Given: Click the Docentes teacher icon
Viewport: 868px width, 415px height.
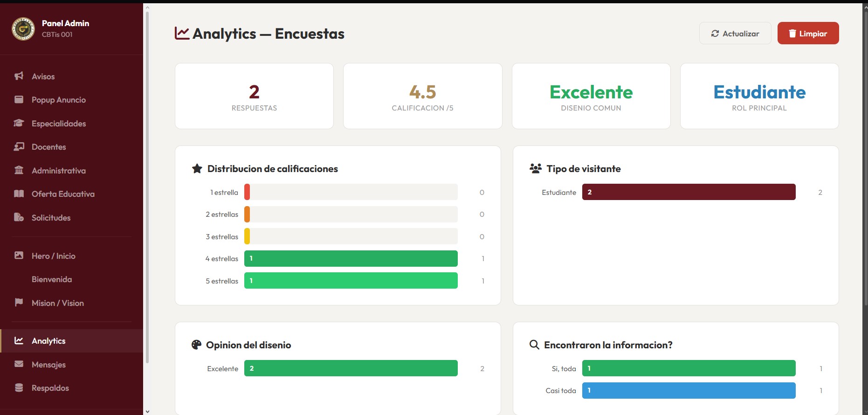Looking at the screenshot, I should pos(19,147).
